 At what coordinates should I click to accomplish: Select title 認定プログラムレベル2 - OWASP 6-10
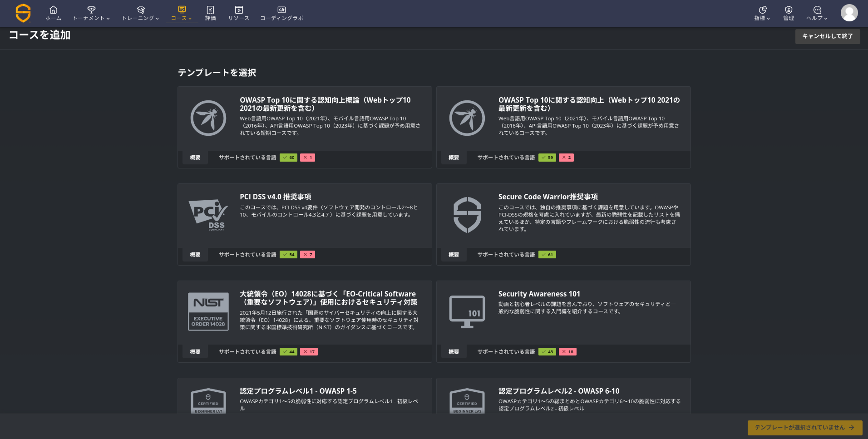pos(559,391)
